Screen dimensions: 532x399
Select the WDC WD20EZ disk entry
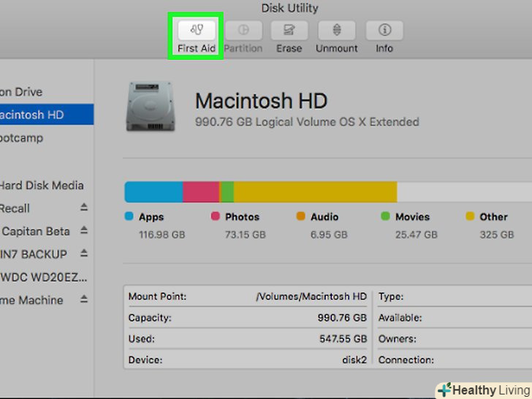click(x=44, y=278)
